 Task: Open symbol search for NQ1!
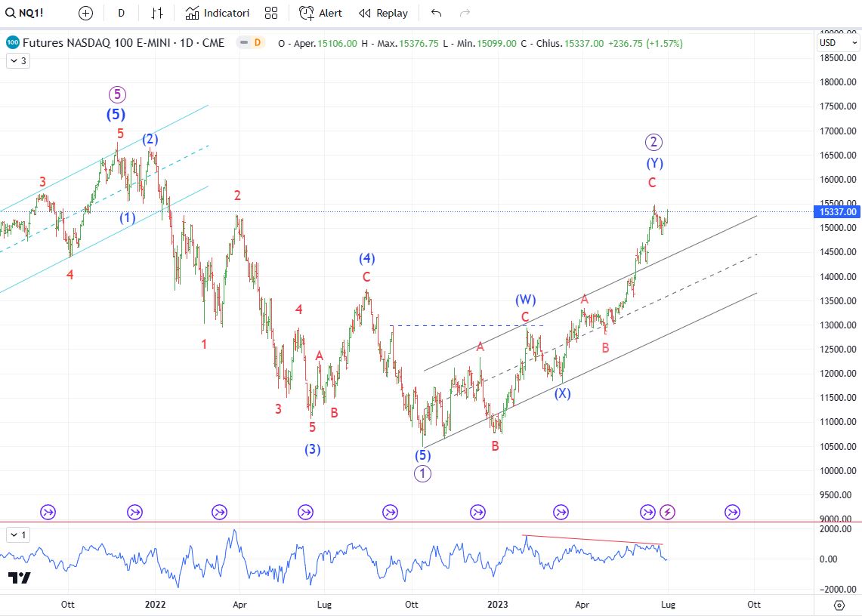coord(25,13)
